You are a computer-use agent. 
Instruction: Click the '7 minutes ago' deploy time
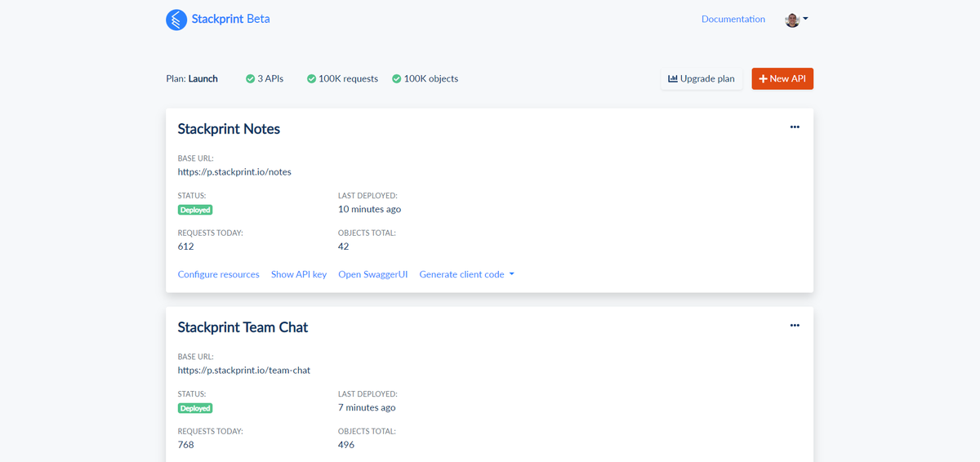pos(367,407)
